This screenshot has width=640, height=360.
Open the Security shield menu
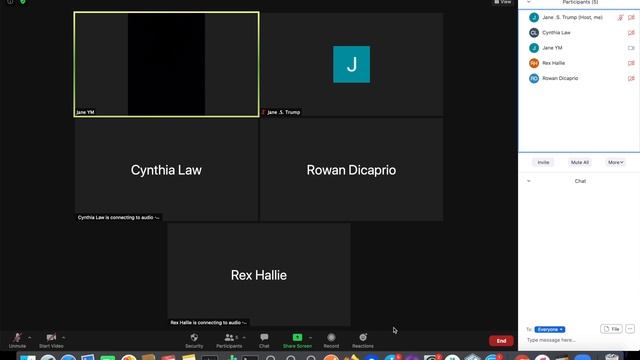(x=194, y=340)
